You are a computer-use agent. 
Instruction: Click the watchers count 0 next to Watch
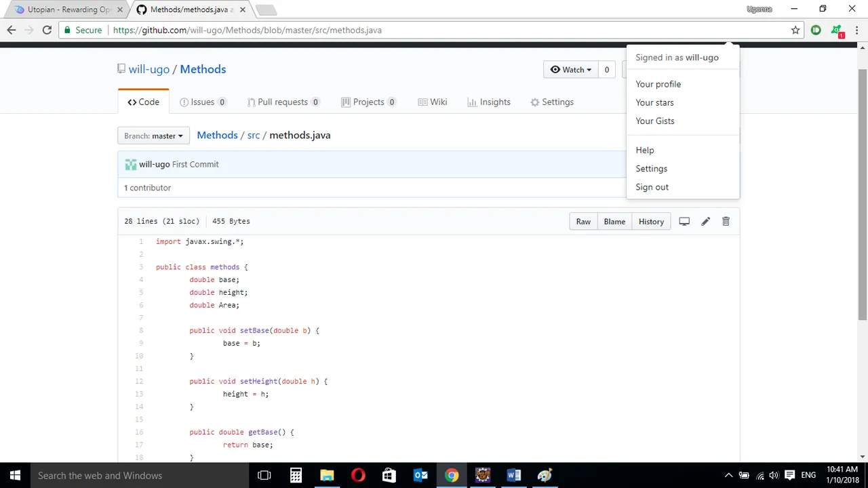pyautogui.click(x=607, y=69)
